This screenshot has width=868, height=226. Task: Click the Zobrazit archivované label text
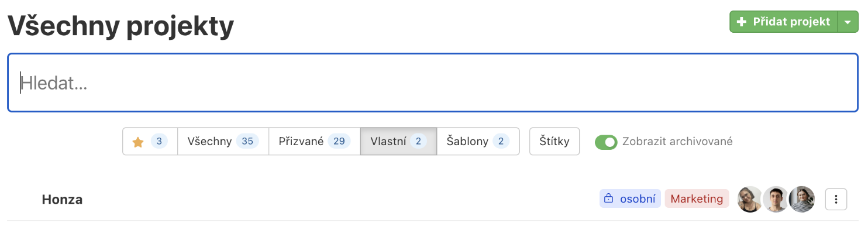[x=677, y=141]
